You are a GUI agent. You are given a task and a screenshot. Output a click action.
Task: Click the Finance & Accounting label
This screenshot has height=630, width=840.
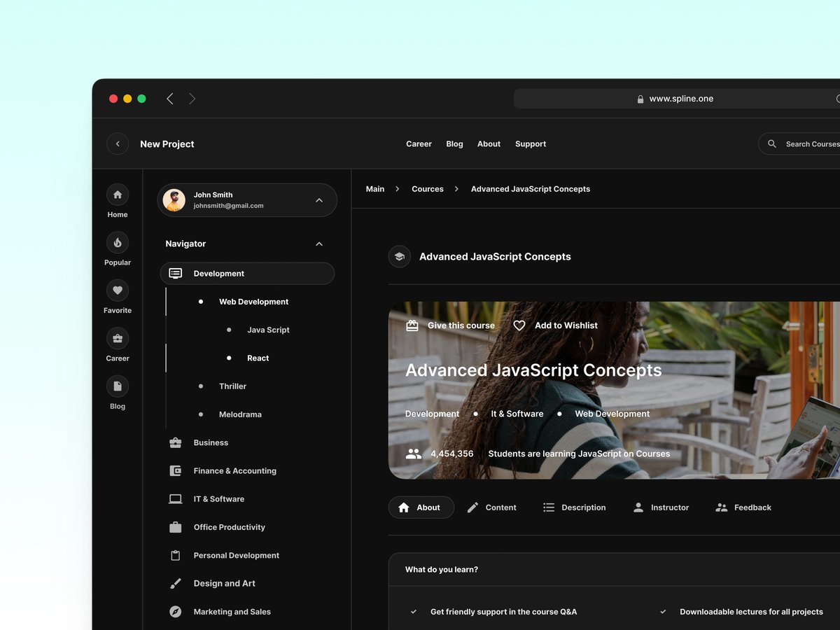coord(235,471)
